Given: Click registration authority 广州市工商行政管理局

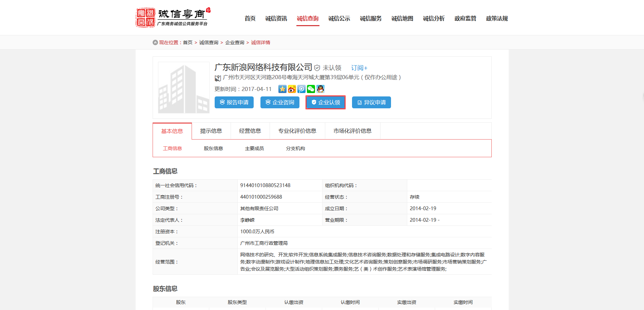Looking at the screenshot, I should (x=264, y=243).
